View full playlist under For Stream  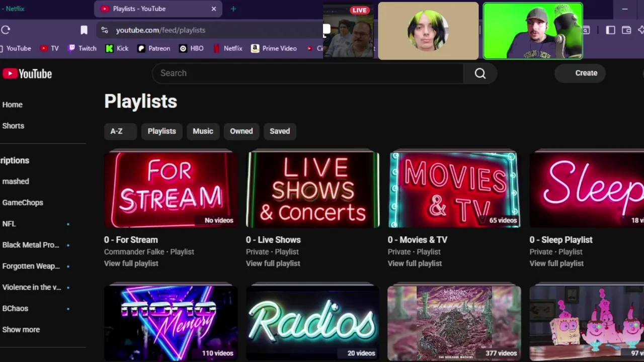point(131,263)
